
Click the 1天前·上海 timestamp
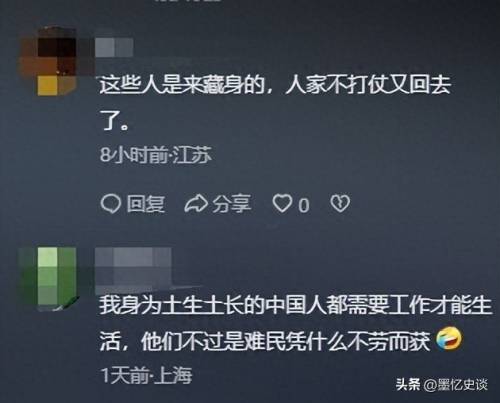click(x=147, y=376)
